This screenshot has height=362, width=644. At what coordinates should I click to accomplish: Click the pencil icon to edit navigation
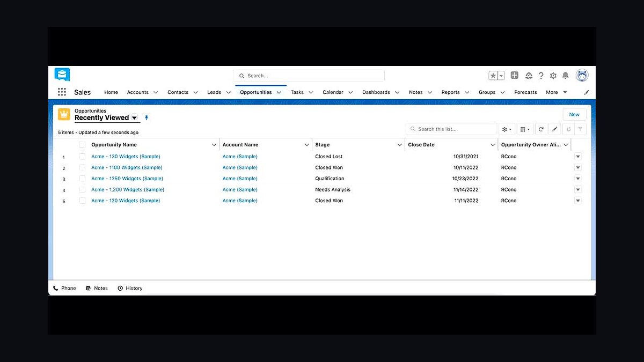pyautogui.click(x=587, y=92)
